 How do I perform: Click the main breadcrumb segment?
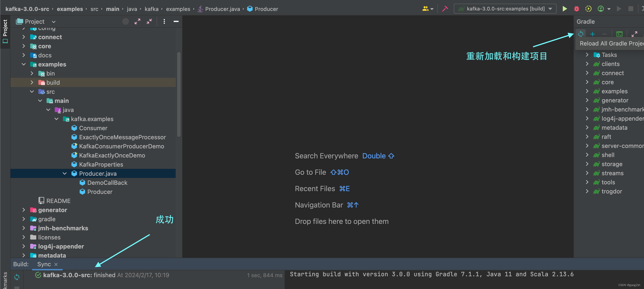coord(112,9)
